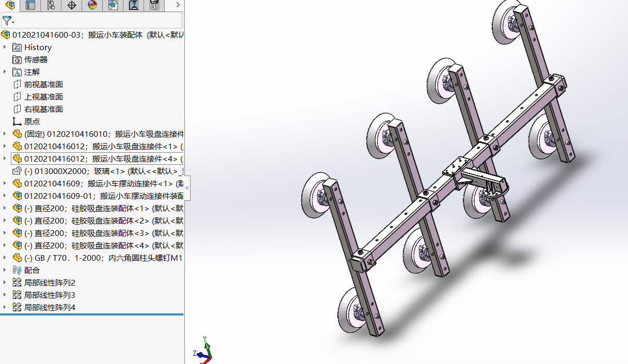
Task: Click the top assembly icon in tree
Action: click(x=6, y=35)
